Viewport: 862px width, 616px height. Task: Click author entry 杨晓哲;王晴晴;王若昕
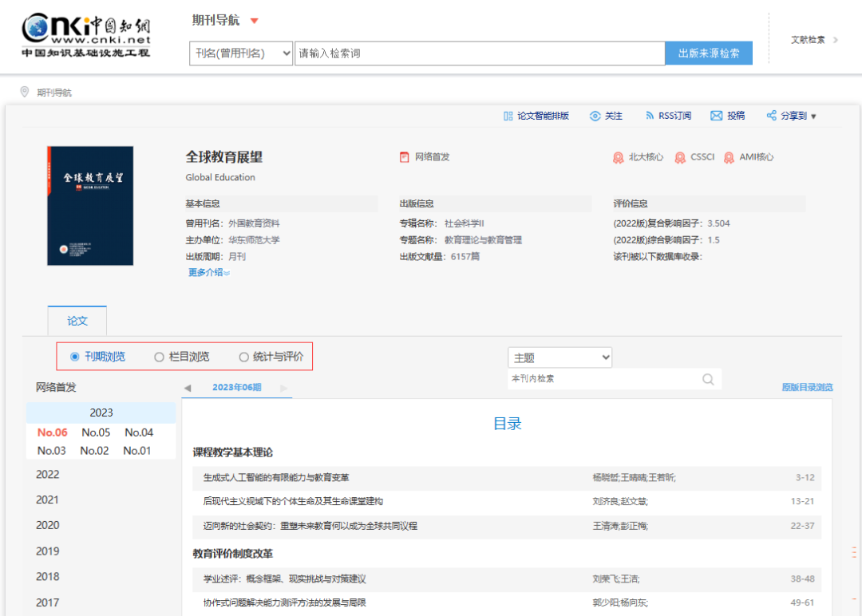point(634,477)
